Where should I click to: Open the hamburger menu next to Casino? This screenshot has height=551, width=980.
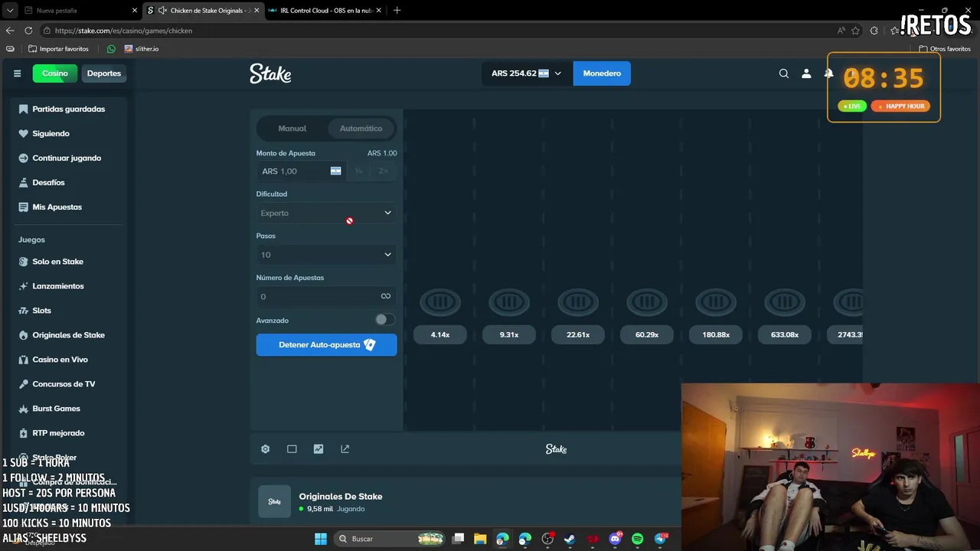(x=17, y=73)
